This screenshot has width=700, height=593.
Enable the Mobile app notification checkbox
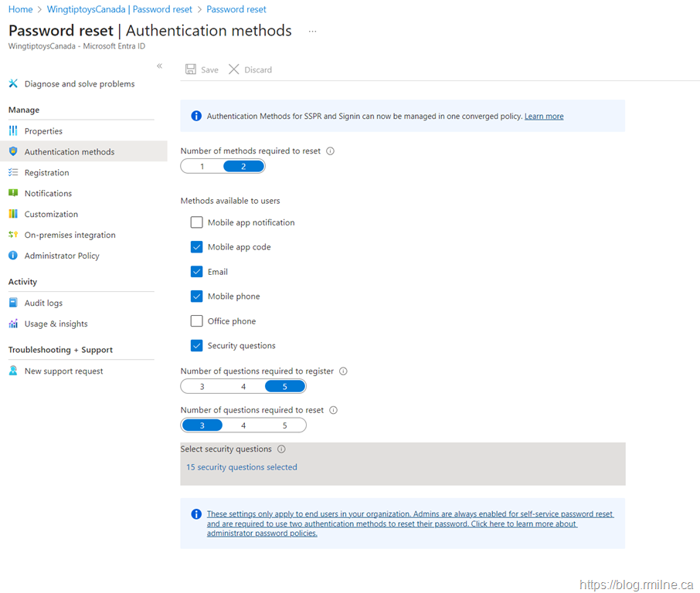(x=196, y=222)
